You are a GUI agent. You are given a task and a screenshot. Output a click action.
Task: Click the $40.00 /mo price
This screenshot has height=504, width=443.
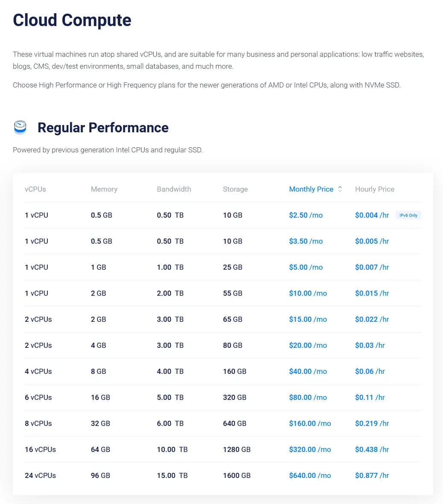308,371
